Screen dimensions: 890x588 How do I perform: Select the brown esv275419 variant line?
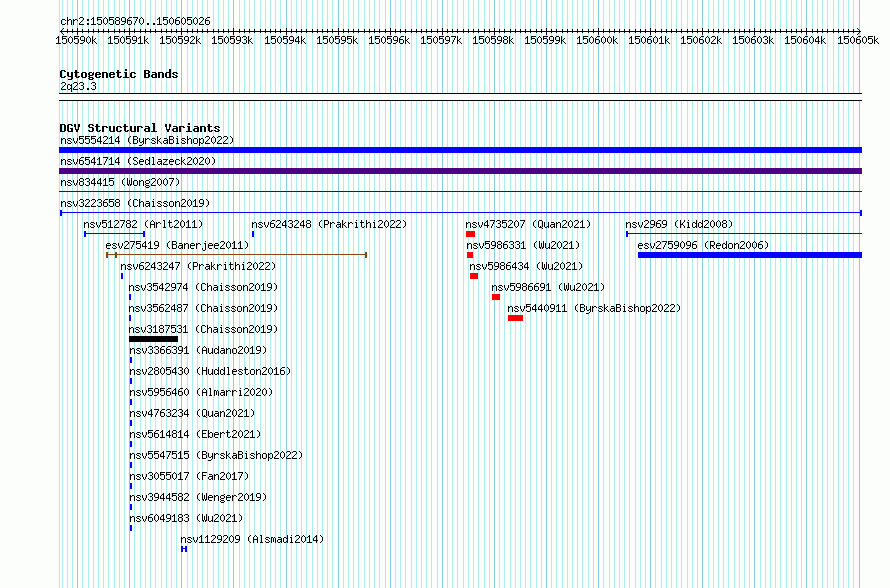pos(236,255)
